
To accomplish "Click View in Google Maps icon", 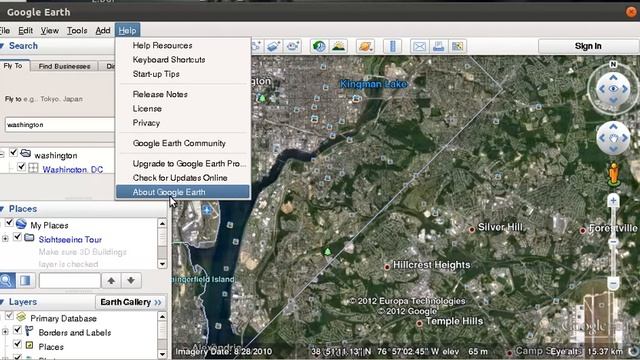I will pos(458,46).
